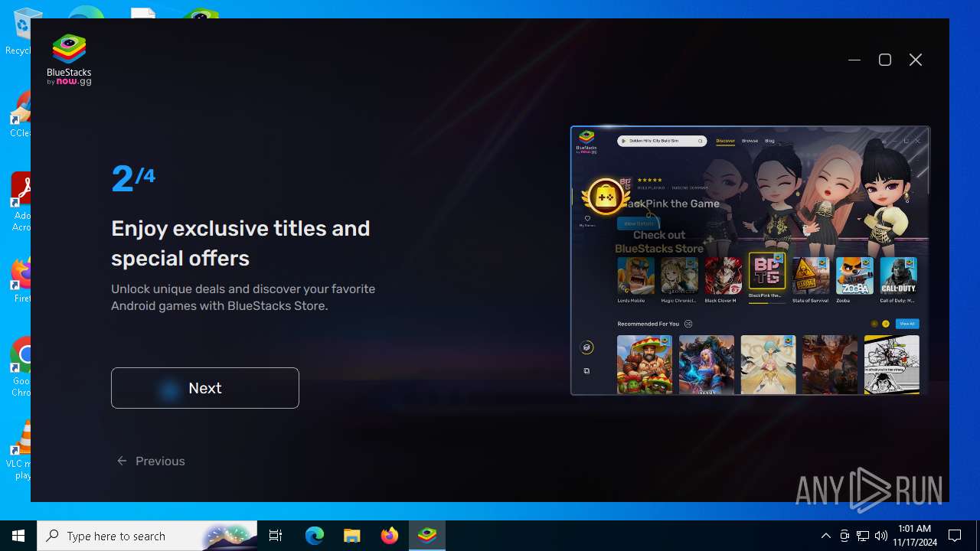Click the Recycle Bin desktop icon

(x=19, y=32)
